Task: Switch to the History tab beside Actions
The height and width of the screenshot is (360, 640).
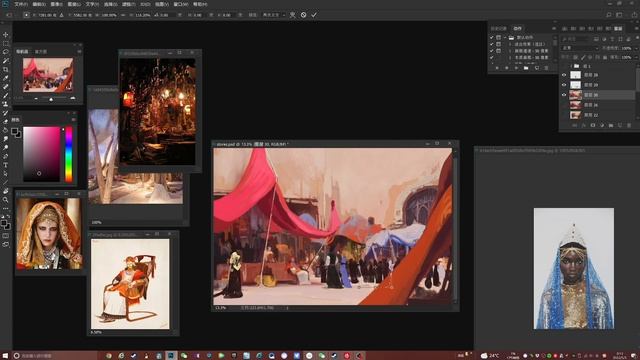Action: (x=498, y=29)
